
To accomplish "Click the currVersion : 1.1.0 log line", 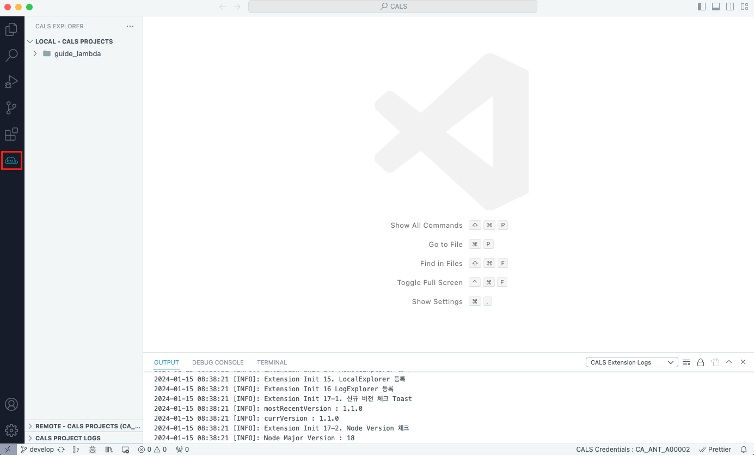I will pos(246,418).
